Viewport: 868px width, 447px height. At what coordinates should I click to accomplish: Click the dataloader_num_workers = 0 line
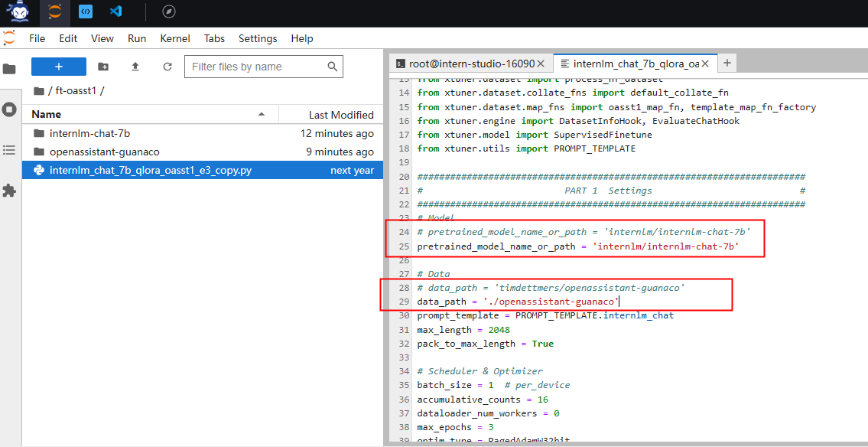point(488,413)
